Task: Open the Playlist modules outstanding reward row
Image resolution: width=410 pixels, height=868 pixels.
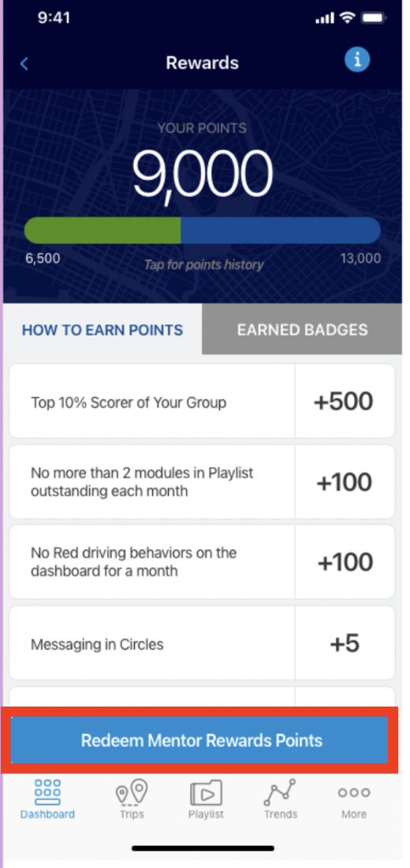Action: 202,481
